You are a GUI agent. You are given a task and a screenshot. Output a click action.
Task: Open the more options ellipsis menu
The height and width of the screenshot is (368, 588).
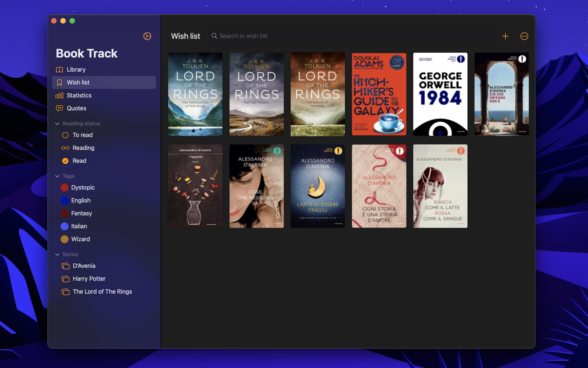pos(524,36)
